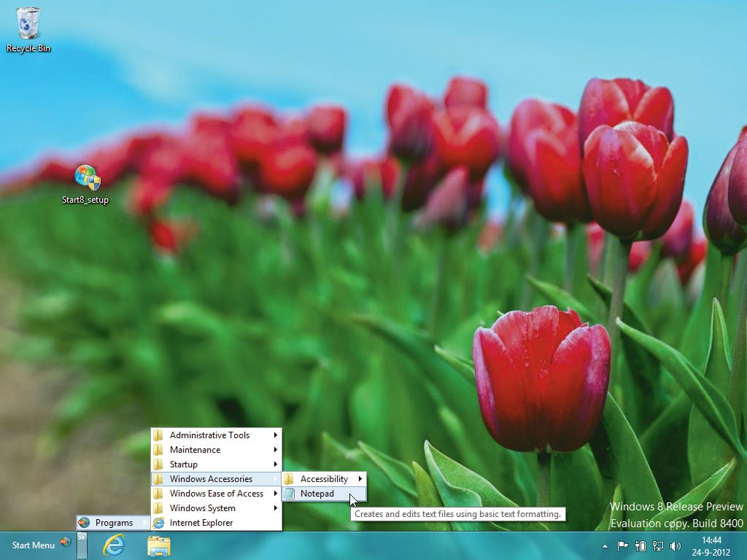Click the Windows System folder icon

(158, 508)
